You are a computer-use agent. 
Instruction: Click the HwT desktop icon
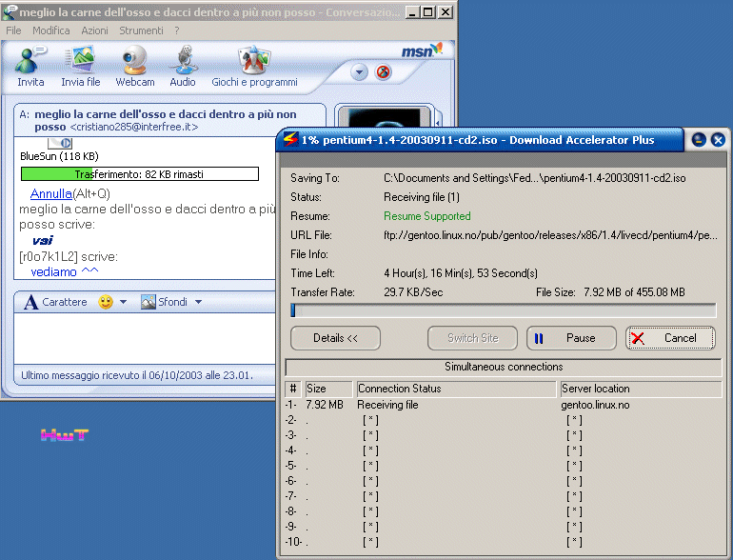65,435
